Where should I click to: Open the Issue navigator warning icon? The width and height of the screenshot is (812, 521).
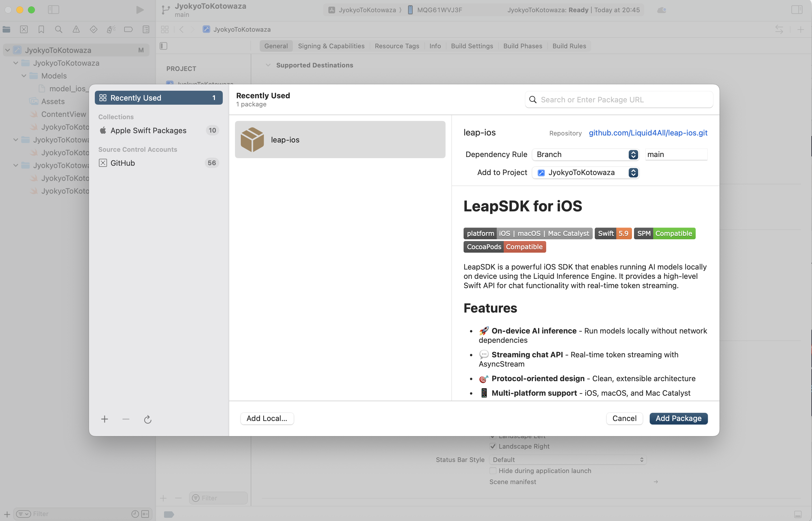click(76, 29)
